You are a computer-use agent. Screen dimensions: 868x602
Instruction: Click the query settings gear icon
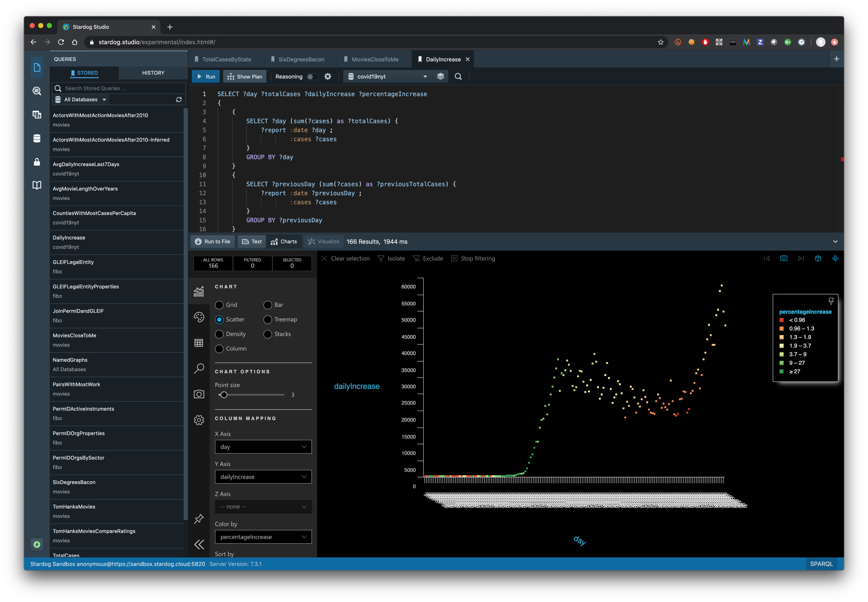click(328, 77)
